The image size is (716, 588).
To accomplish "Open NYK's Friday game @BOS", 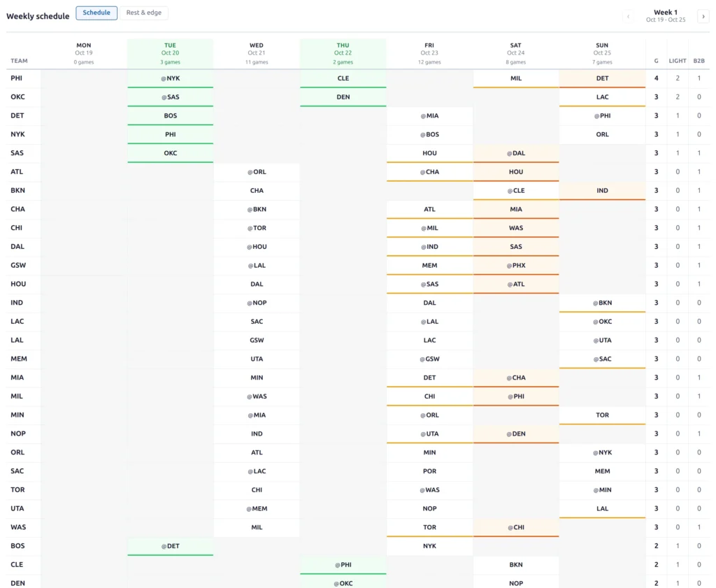I will tap(429, 135).
